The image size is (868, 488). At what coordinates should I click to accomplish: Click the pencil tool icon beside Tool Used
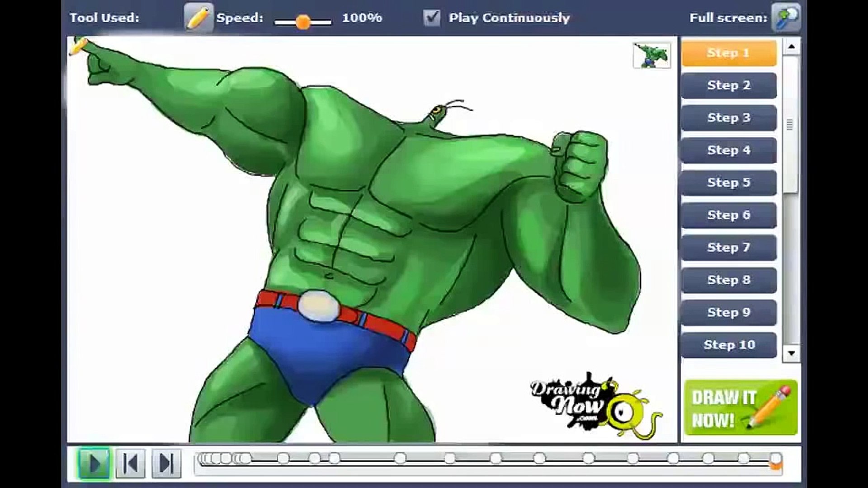pyautogui.click(x=199, y=18)
